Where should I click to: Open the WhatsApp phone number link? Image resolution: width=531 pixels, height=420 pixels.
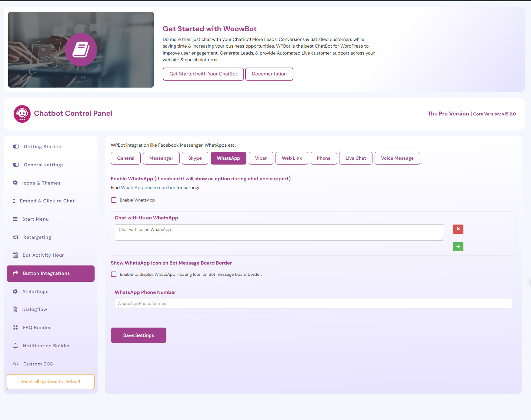pos(148,188)
